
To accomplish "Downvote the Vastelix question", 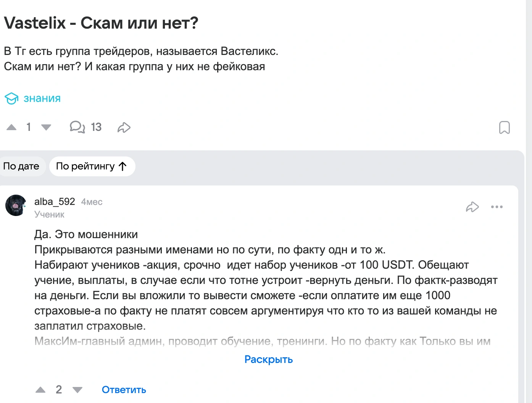I will coord(46,127).
